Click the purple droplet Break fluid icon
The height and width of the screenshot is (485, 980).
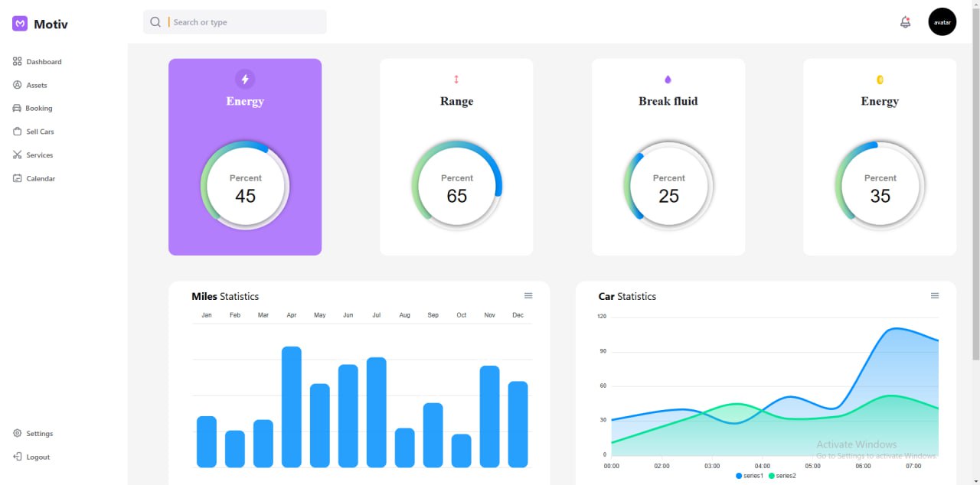pos(668,80)
